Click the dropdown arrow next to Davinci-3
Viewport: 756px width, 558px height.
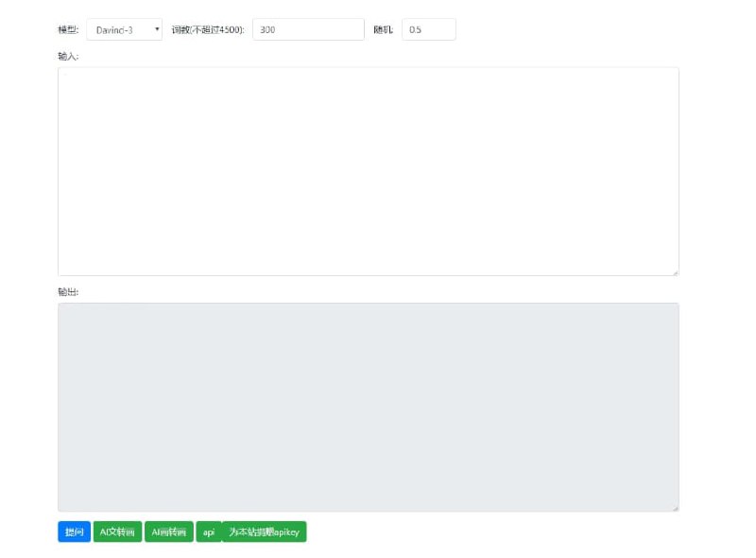coord(156,29)
